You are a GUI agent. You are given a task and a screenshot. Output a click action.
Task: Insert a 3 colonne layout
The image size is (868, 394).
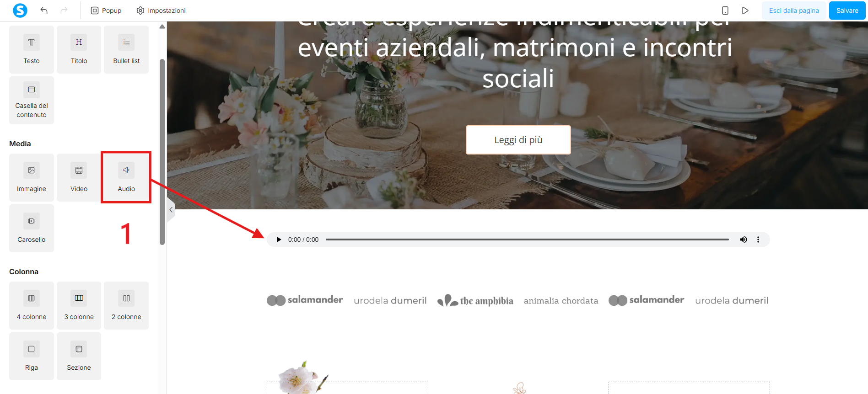(x=79, y=305)
